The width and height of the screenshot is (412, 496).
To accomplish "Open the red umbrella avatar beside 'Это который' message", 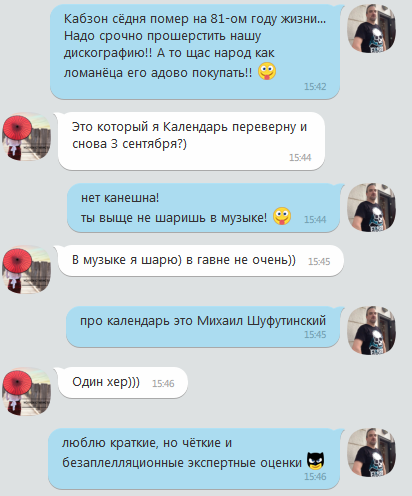I will click(27, 136).
